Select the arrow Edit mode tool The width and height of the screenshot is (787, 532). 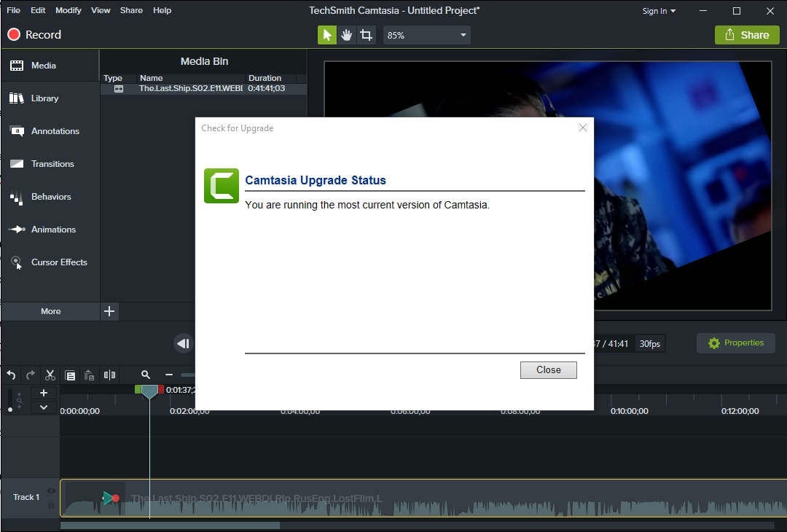point(326,35)
